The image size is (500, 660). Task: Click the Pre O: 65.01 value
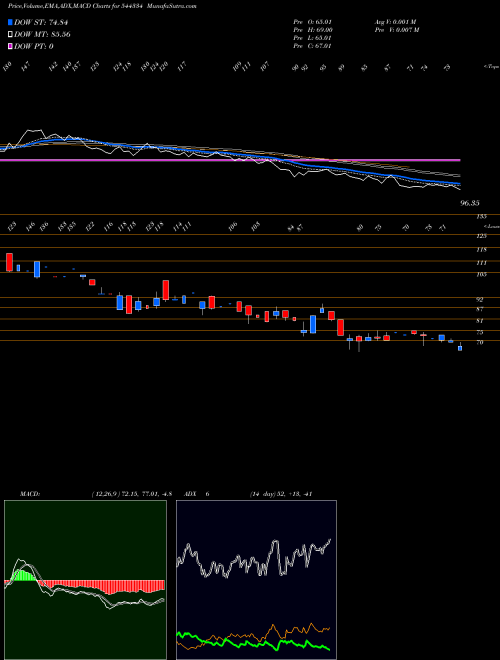pos(313,22)
